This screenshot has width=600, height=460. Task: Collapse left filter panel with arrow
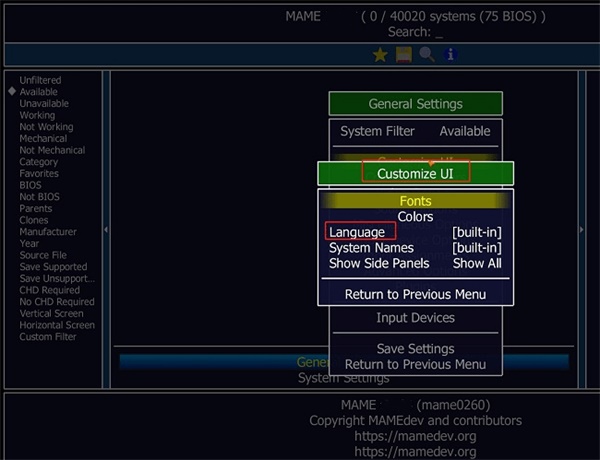pos(105,229)
